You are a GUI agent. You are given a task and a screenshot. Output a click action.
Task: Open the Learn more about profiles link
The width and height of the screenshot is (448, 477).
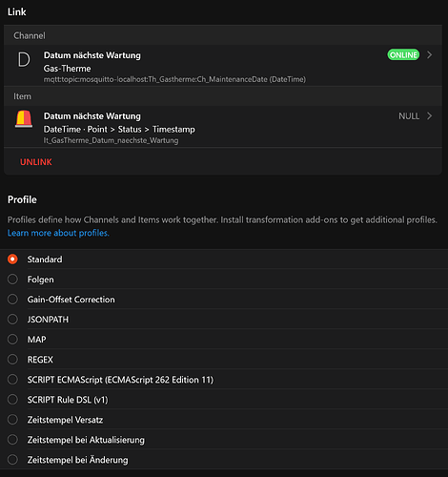tap(58, 233)
